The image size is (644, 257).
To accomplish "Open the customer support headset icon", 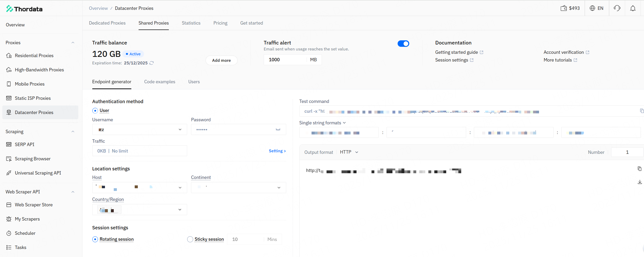I will (x=617, y=8).
